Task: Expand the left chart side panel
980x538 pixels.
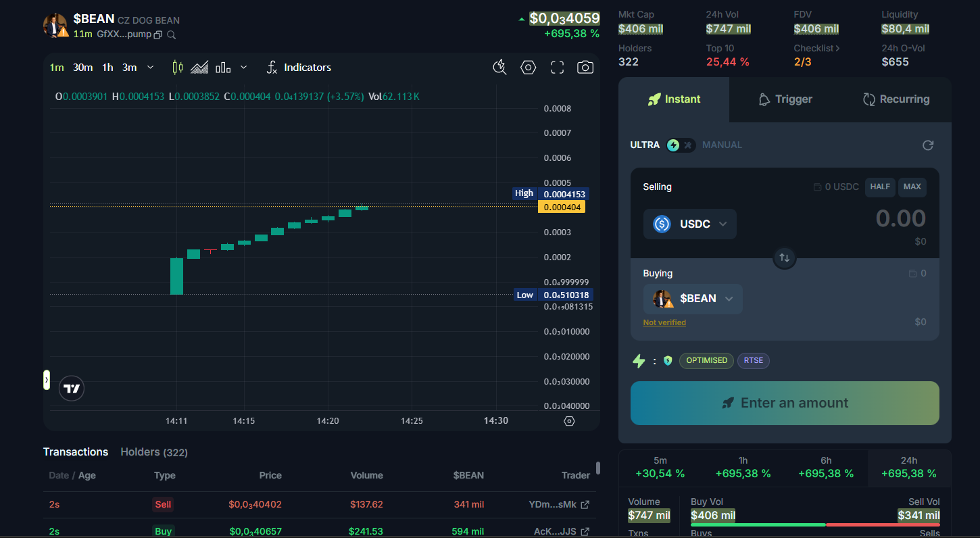Action: (x=47, y=380)
